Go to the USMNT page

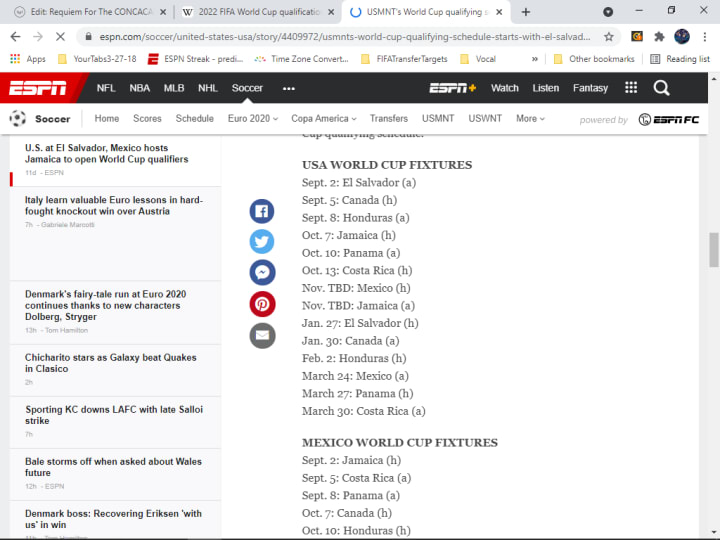tap(438, 118)
